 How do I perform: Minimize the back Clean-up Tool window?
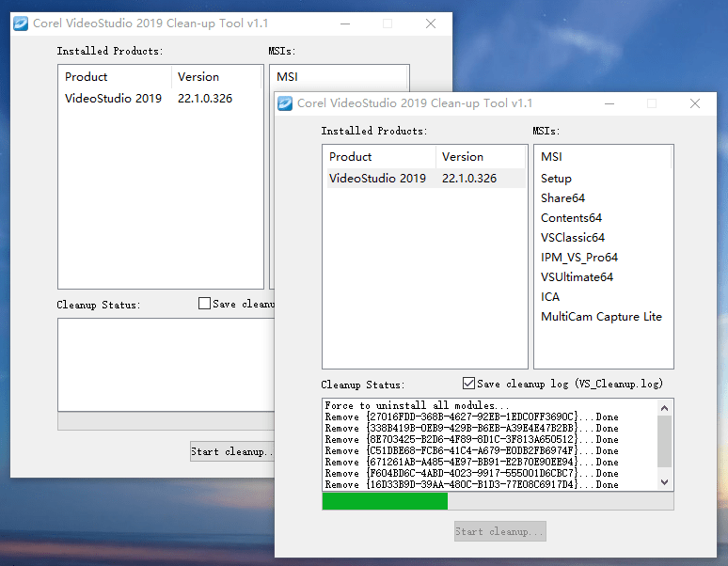tap(344, 24)
